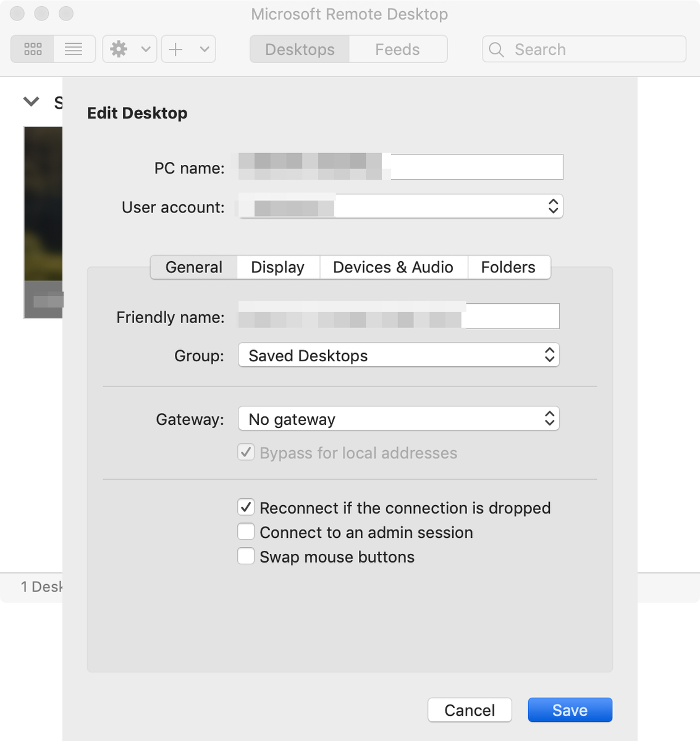Switch to the Display tab
This screenshot has width=700, height=741.
pos(278,267)
